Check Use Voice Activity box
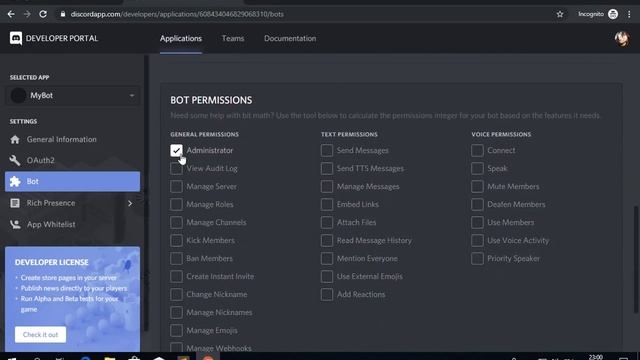 pos(477,240)
